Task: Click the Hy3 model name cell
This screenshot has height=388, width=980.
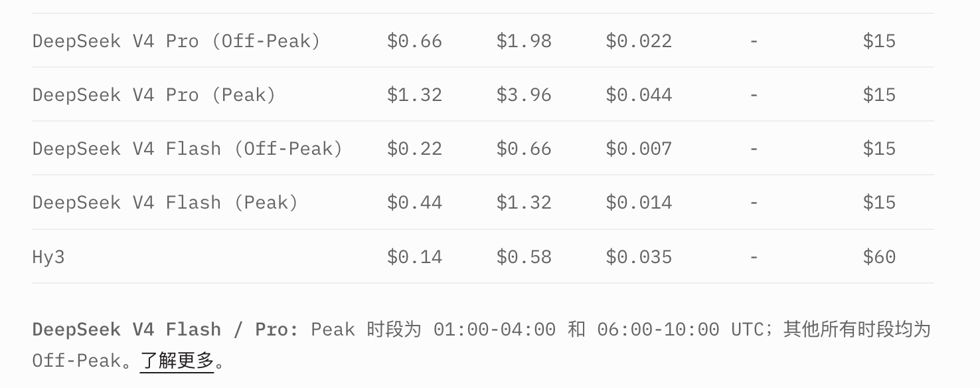Action: (x=48, y=257)
